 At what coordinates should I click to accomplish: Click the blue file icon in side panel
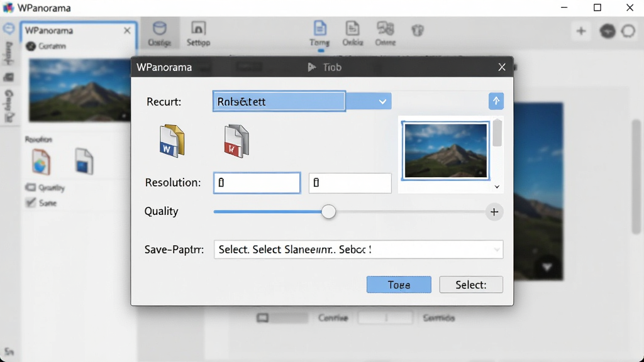[84, 162]
